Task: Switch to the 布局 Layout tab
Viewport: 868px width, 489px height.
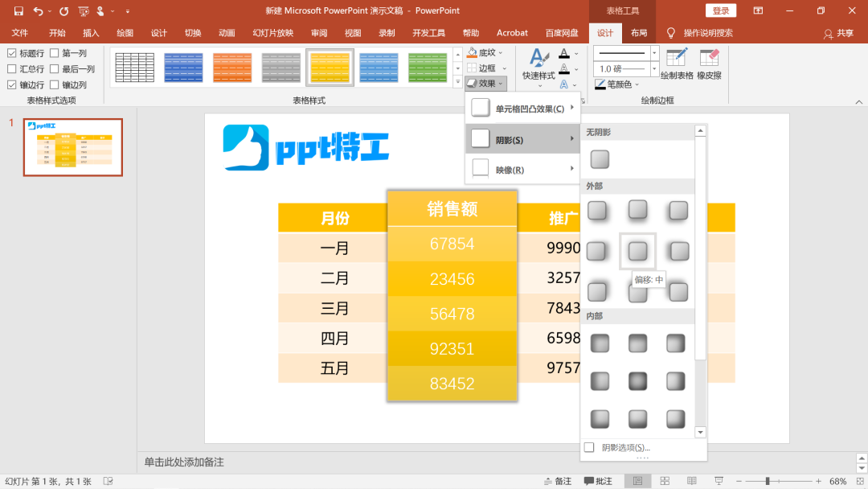Action: [x=639, y=33]
